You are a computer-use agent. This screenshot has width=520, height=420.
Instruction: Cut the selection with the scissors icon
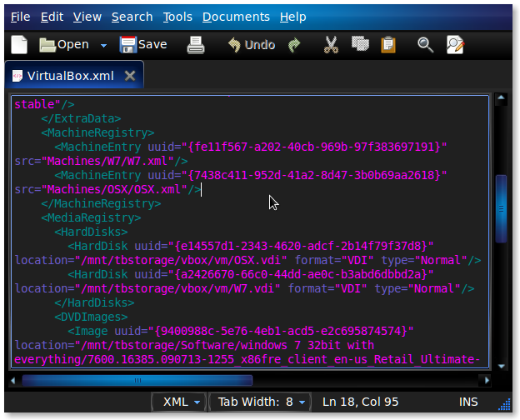(x=331, y=45)
